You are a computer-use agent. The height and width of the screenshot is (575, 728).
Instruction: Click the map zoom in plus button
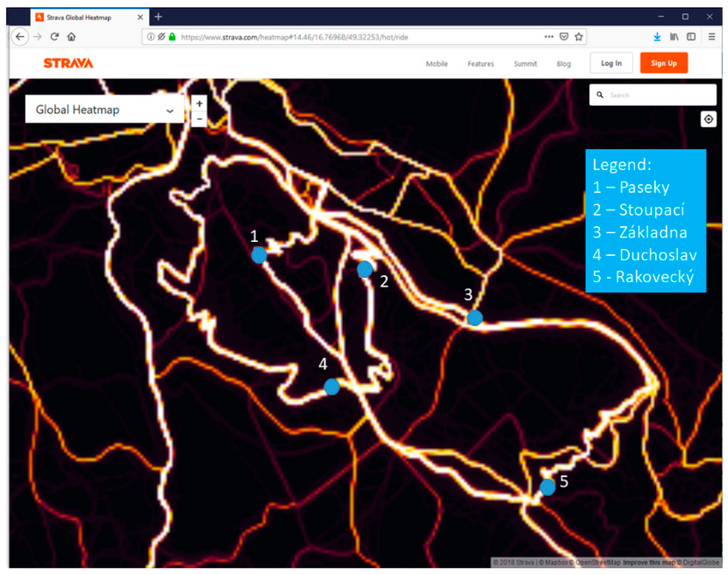pyautogui.click(x=199, y=104)
